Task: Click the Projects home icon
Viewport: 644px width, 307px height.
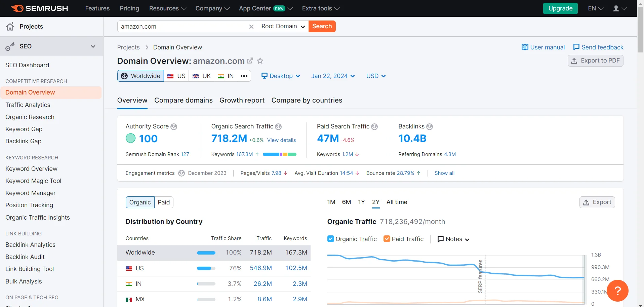Action: click(x=10, y=27)
